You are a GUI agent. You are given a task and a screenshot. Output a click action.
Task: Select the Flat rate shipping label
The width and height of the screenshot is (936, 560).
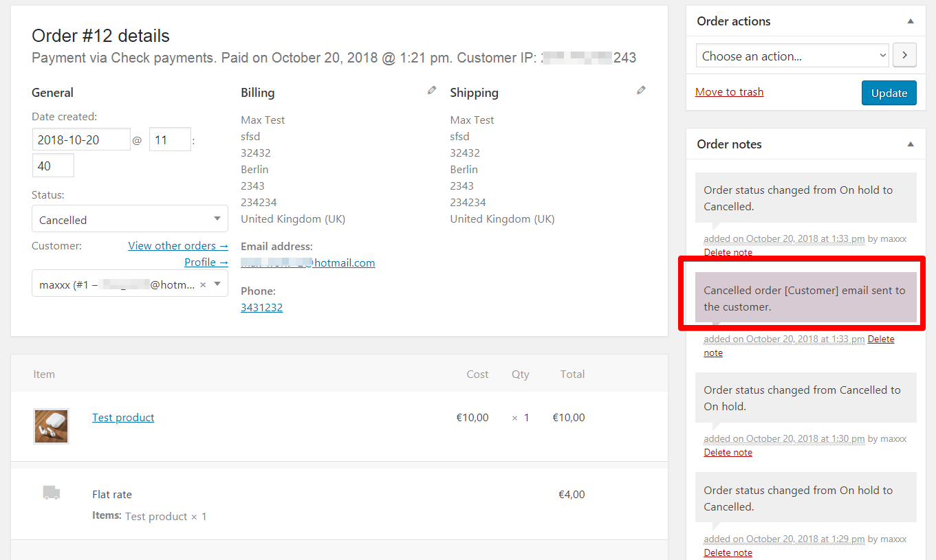coord(112,494)
